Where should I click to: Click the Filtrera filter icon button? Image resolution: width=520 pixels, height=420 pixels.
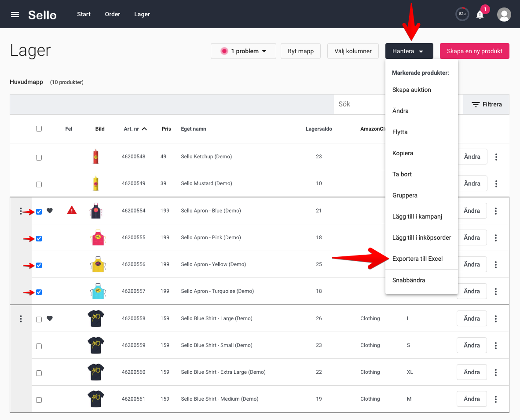tap(486, 105)
